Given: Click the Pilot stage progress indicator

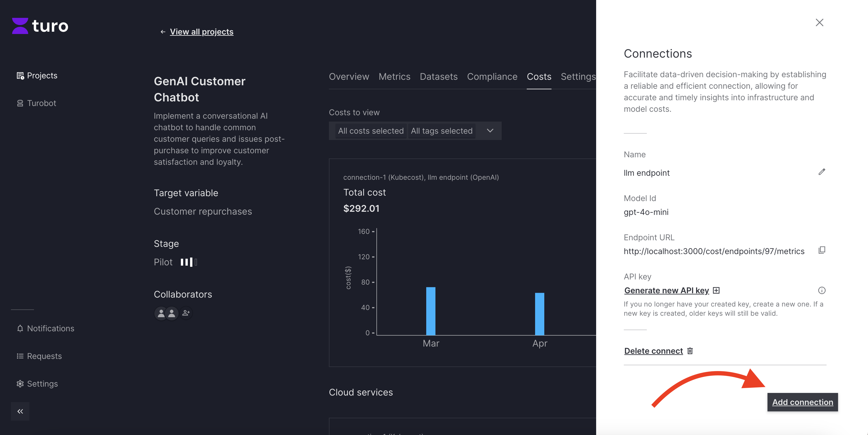Looking at the screenshot, I should (189, 262).
